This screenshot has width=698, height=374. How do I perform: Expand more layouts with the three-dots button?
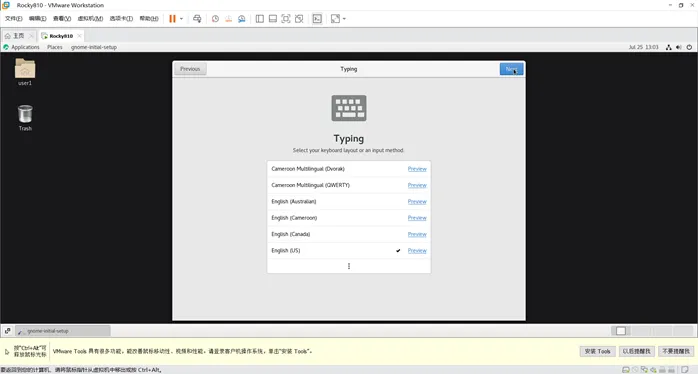click(349, 266)
